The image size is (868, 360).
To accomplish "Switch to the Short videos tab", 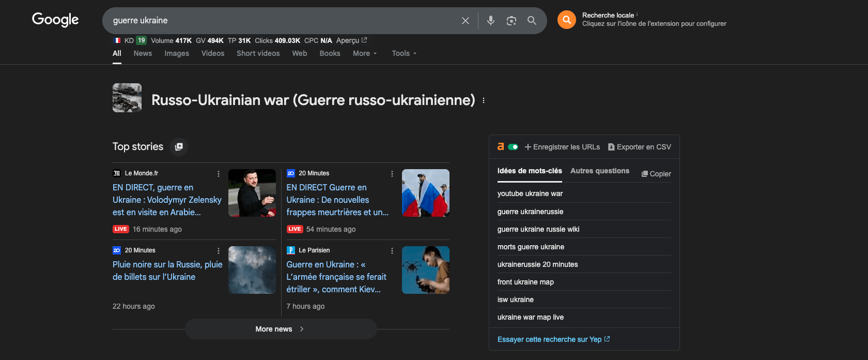I will point(258,53).
